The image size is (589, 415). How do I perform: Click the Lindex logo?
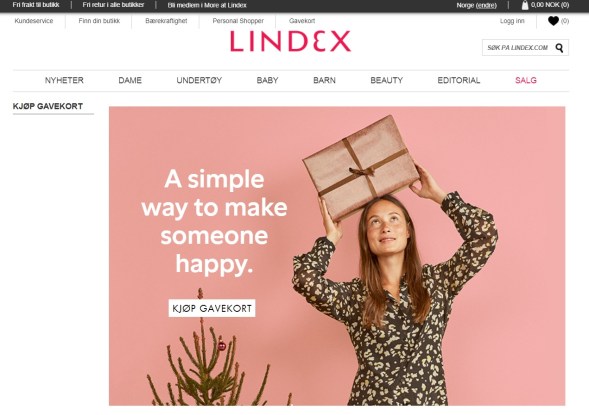290,41
